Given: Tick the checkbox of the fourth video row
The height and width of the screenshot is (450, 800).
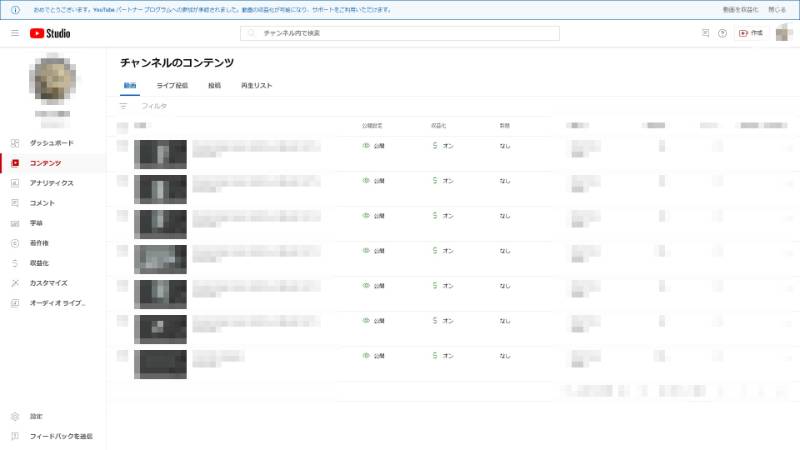Looking at the screenshot, I should coord(122,251).
